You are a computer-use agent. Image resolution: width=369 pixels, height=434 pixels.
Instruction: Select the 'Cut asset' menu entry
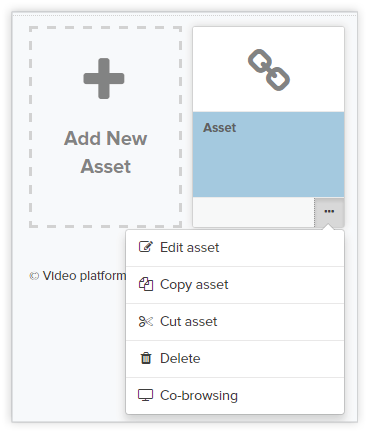pyautogui.click(x=235, y=322)
